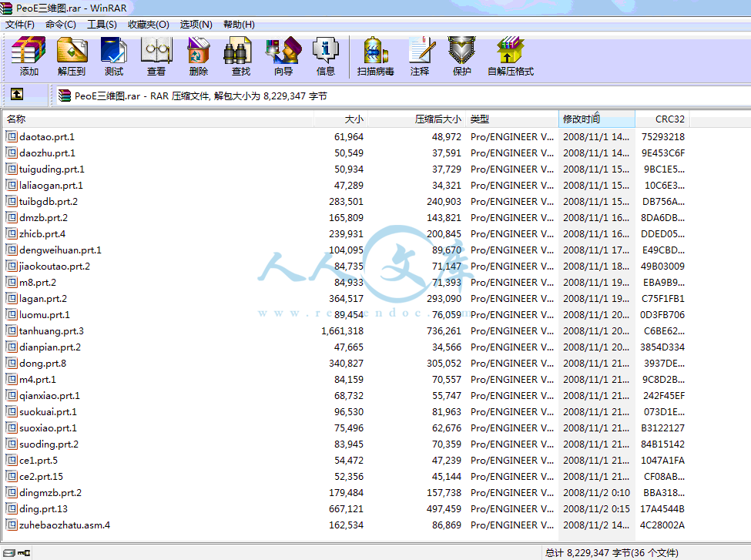751x560 pixels.
Task: Open the 查看 (View) tool
Action: [156, 56]
